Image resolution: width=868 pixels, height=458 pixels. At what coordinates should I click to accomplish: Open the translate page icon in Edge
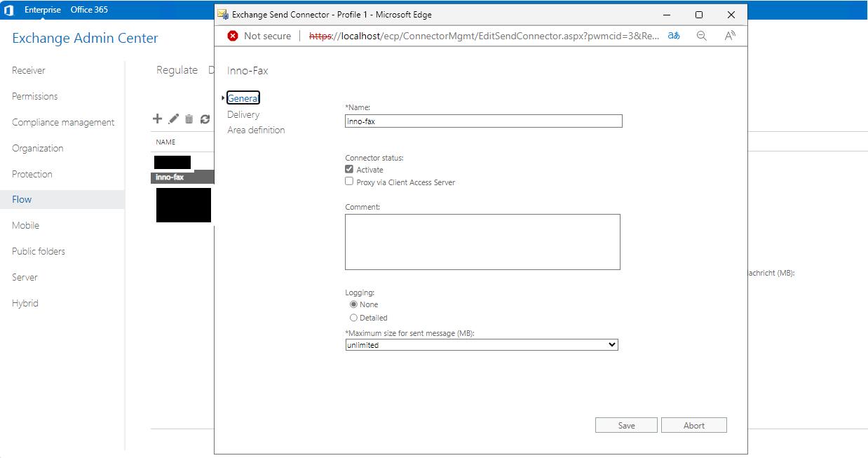point(674,36)
